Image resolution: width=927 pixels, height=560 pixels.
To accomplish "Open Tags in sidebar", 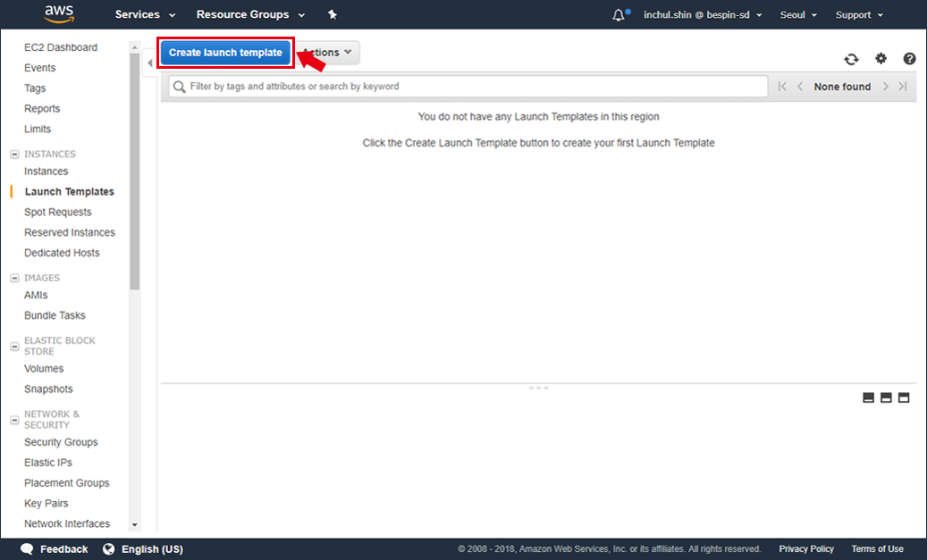I will [x=35, y=88].
